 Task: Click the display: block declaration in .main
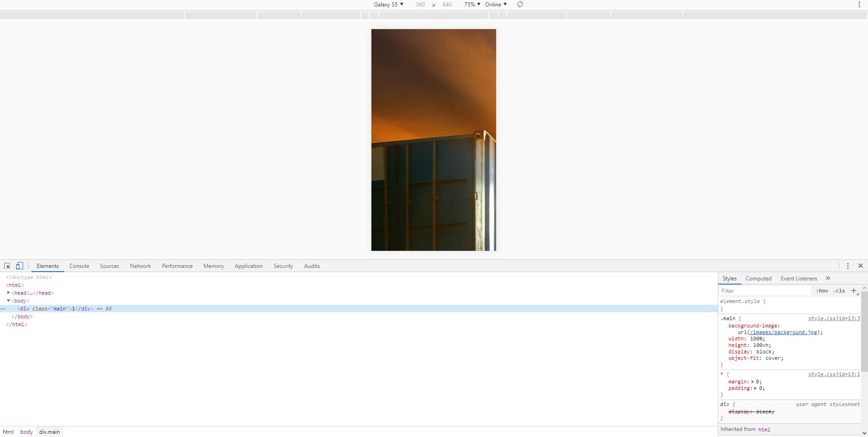click(x=751, y=352)
